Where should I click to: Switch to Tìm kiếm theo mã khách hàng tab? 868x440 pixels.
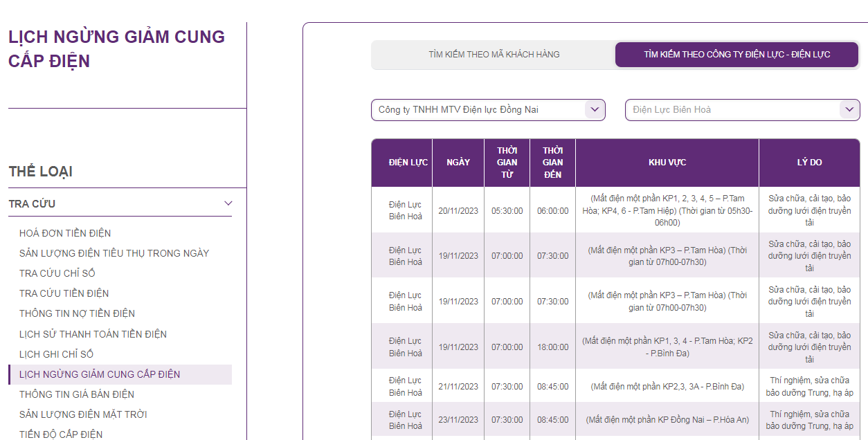pyautogui.click(x=494, y=55)
